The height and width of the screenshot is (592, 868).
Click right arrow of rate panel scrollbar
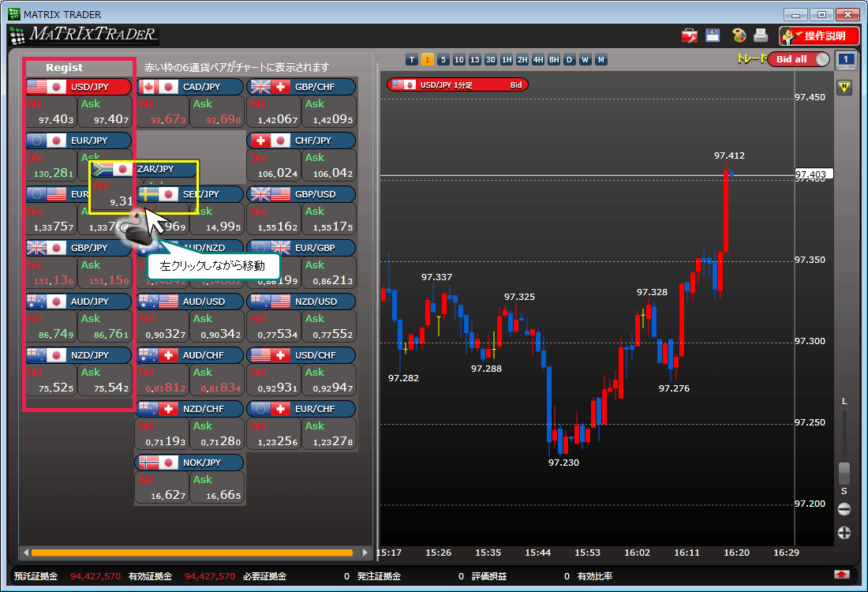point(365,552)
